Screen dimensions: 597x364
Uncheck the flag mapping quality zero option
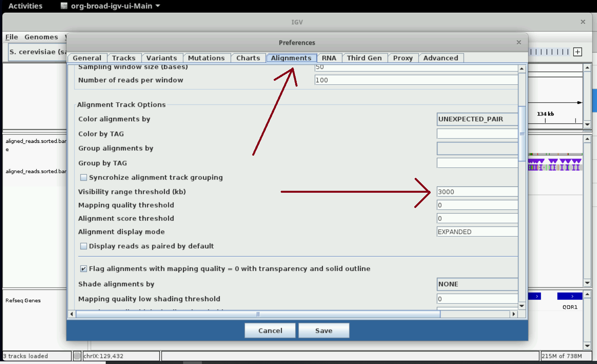click(84, 268)
